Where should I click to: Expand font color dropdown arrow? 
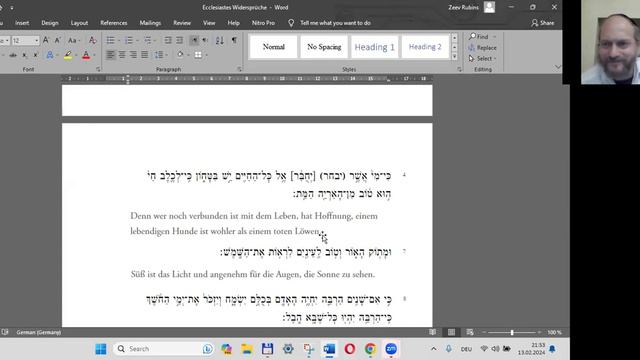point(94,55)
